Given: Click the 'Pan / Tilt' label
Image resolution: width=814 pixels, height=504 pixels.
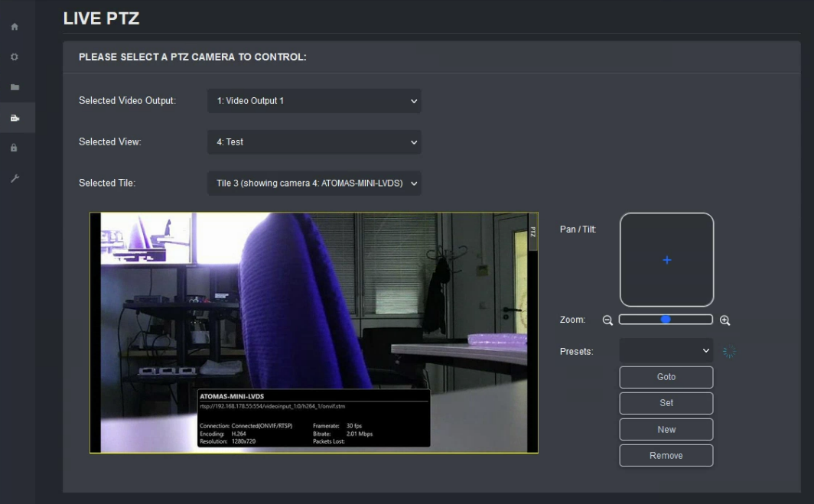Looking at the screenshot, I should click(x=578, y=229).
